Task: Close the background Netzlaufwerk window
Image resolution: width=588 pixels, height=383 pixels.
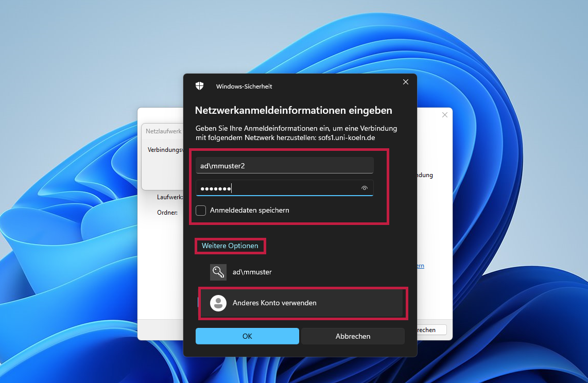Action: click(445, 115)
